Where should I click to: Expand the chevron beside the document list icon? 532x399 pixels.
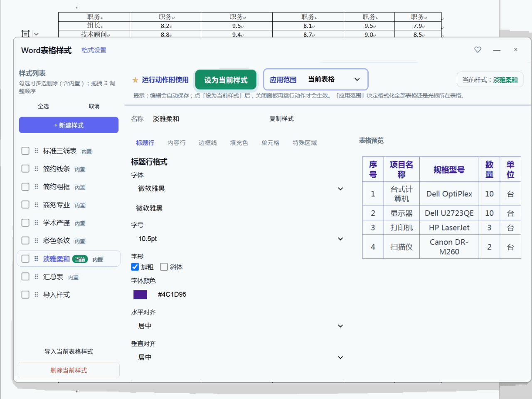pyautogui.click(x=36, y=34)
